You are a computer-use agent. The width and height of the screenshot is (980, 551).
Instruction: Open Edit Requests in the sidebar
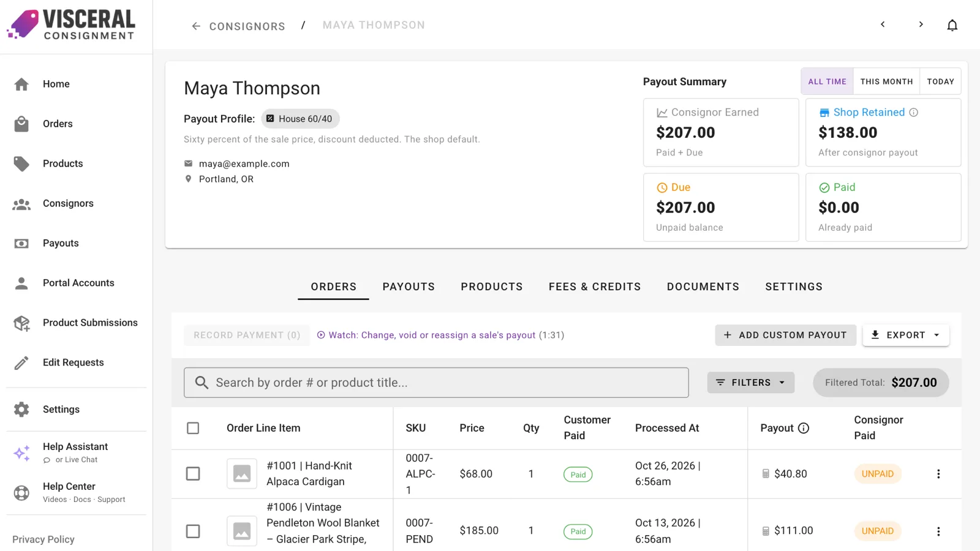76,362
